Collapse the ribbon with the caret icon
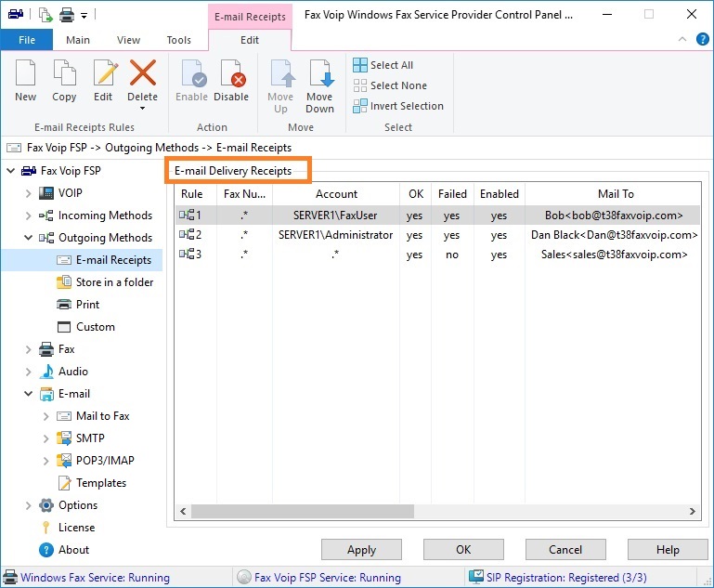The width and height of the screenshot is (714, 588). coord(682,39)
